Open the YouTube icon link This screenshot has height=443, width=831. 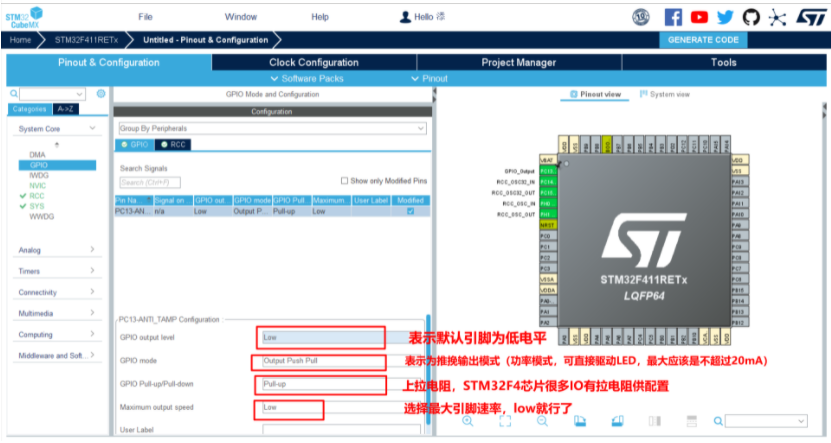[x=699, y=17]
